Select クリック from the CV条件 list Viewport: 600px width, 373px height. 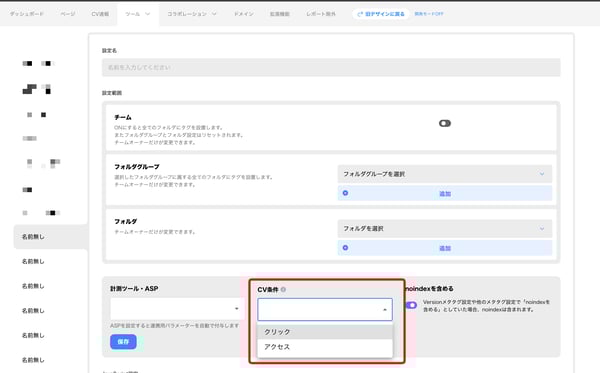click(325, 332)
